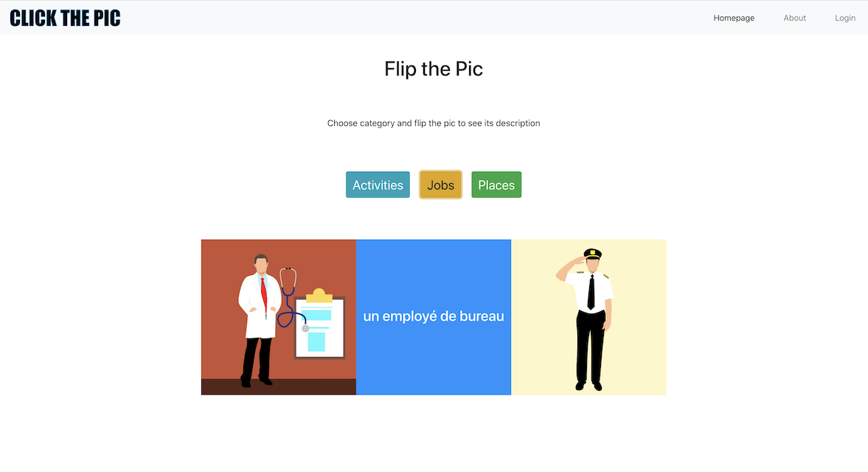Click the CLICK THE PIC logo

[x=65, y=18]
